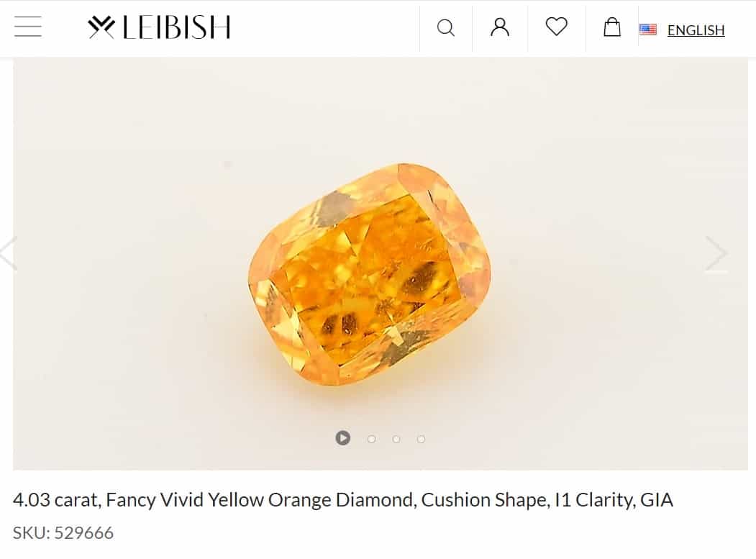Click the account profile icon

coord(499,29)
